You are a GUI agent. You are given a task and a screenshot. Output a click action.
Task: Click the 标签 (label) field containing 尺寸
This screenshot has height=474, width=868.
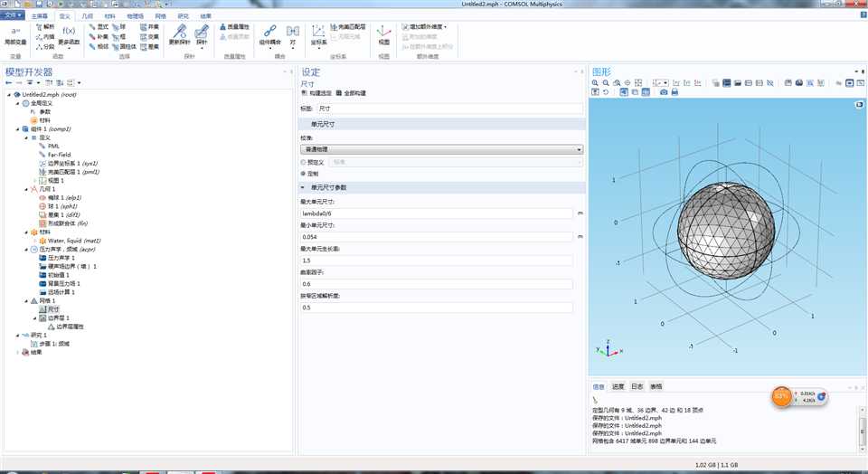pyautogui.click(x=449, y=109)
